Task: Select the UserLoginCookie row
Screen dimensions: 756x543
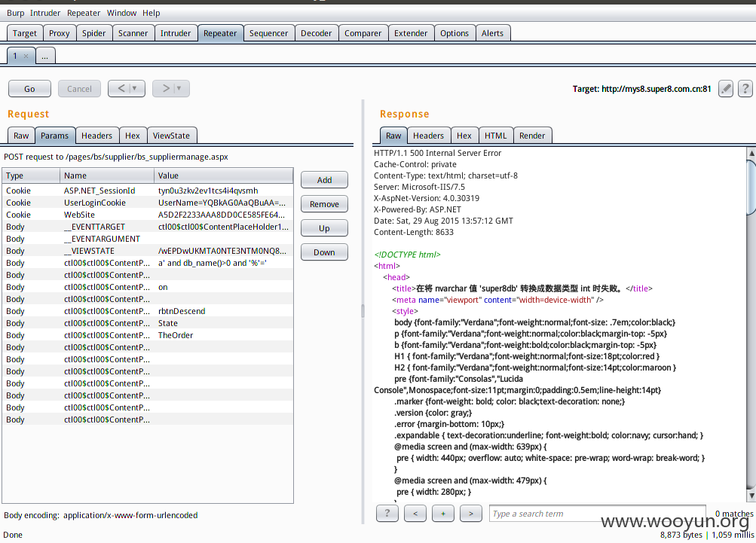Action: (148, 203)
